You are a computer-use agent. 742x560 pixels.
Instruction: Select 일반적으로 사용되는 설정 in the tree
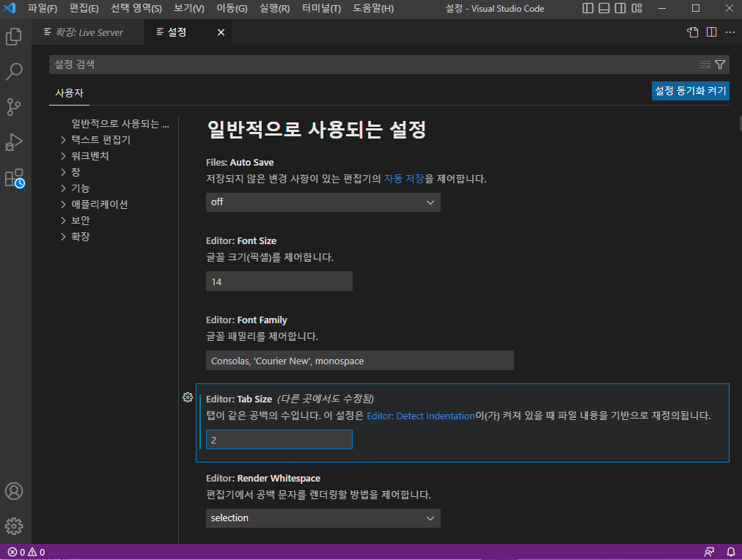(120, 123)
